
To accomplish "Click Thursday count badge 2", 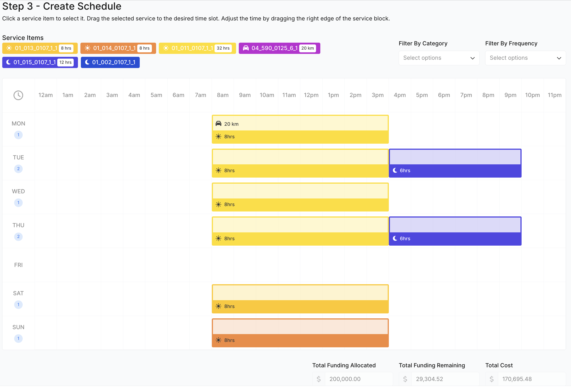I will (18, 237).
